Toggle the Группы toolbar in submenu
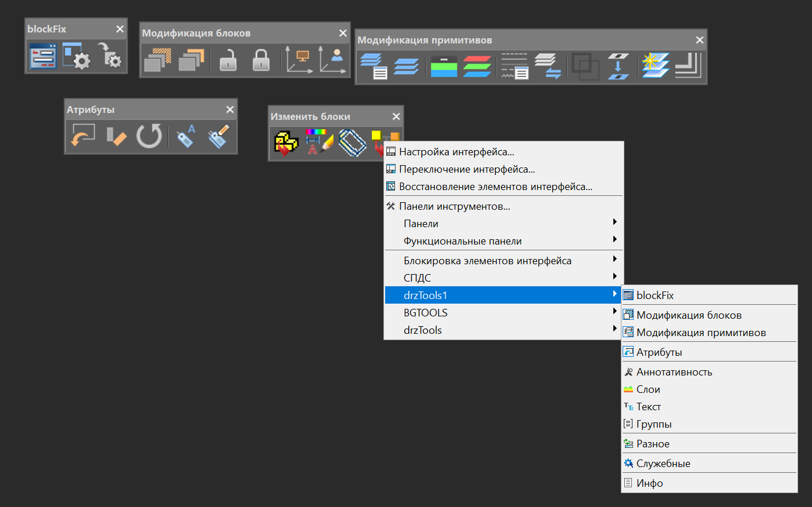 pos(709,424)
